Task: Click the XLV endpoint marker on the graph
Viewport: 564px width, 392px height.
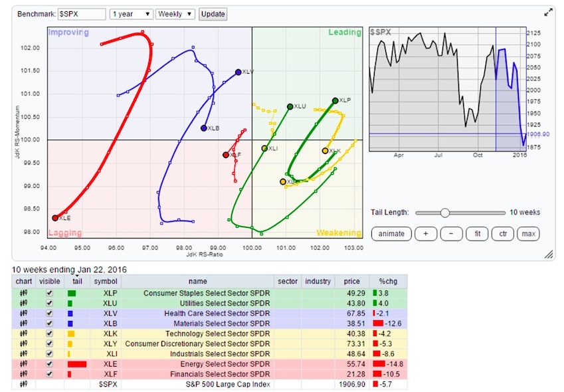Action: (x=238, y=72)
